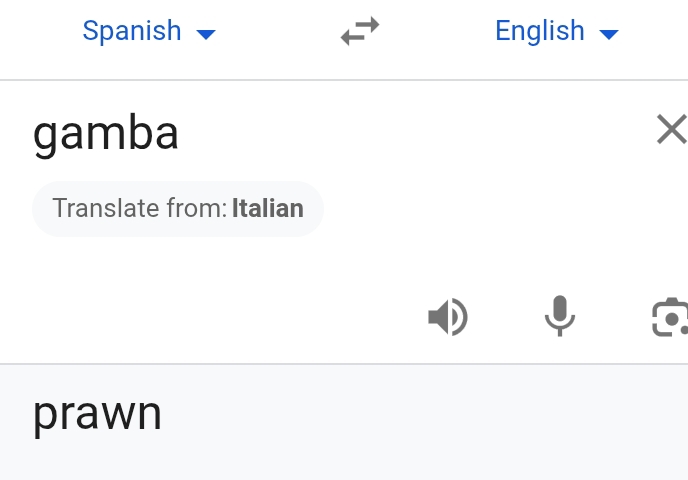Accept the "Translate from: Italian" suggestion chip
This screenshot has width=688, height=480.
click(x=178, y=208)
